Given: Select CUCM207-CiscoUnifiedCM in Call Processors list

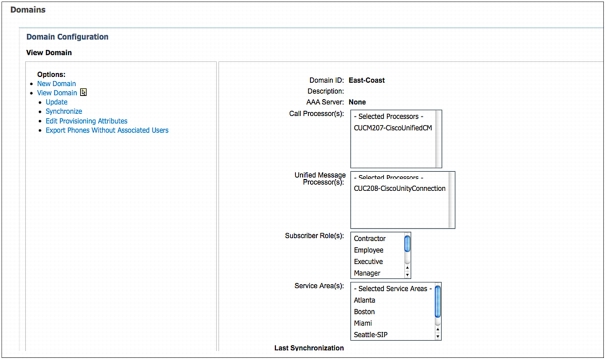Looking at the screenshot, I should [x=393, y=128].
